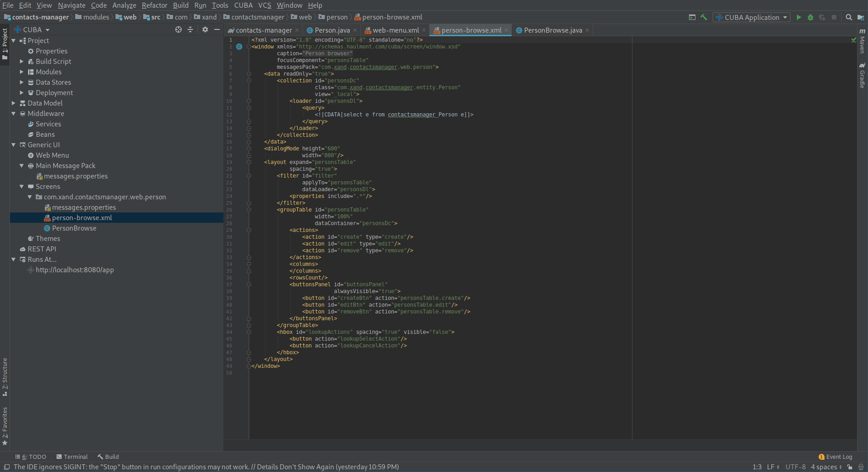The height and width of the screenshot is (472, 868).
Task: Open the Gradle tool window
Action: 862,75
